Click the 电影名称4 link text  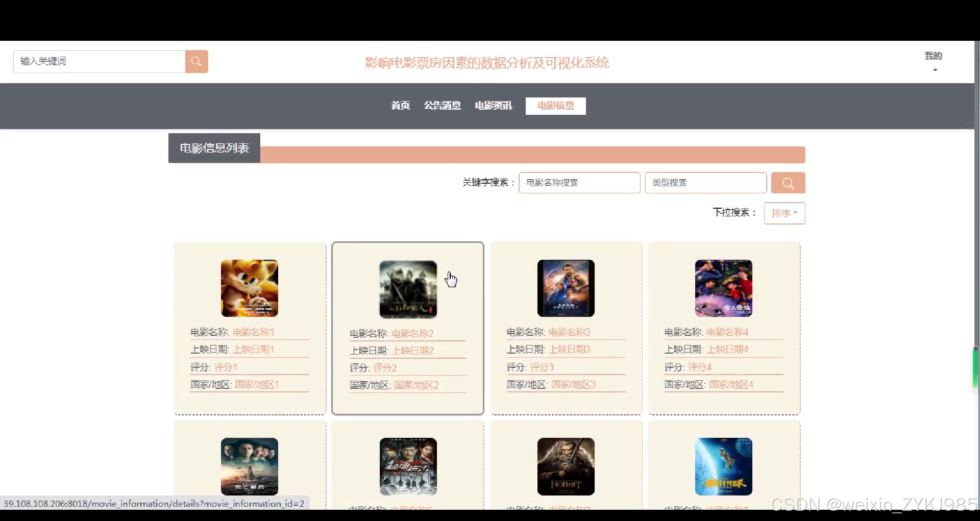point(727,332)
